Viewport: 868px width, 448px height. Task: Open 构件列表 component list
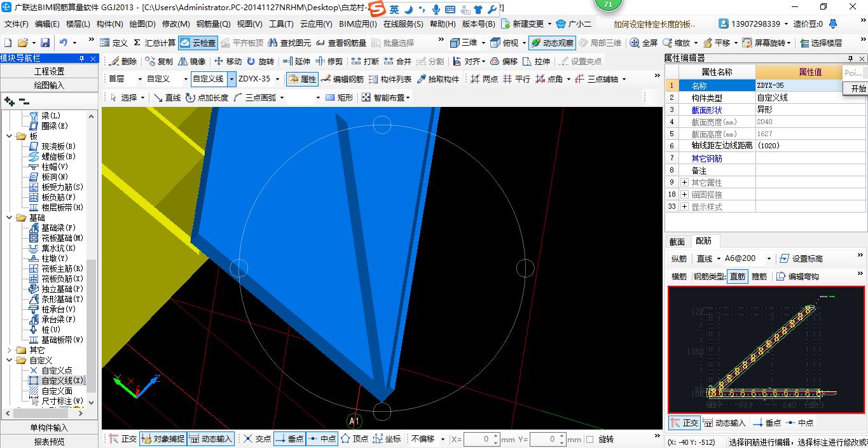click(390, 80)
